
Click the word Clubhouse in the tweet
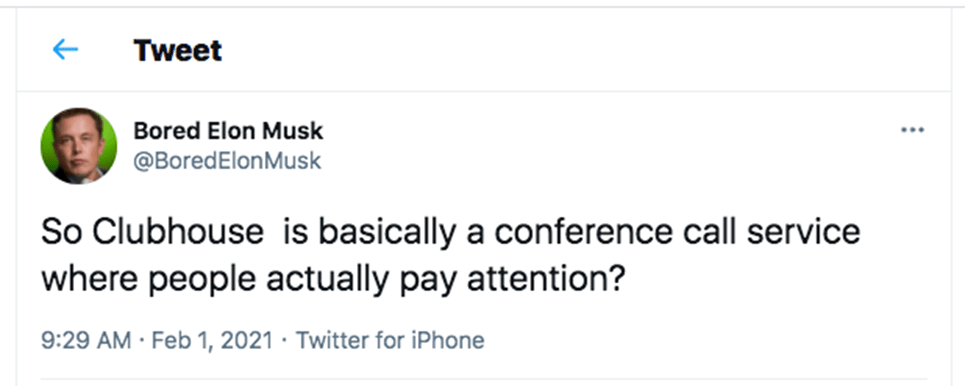pyautogui.click(x=178, y=232)
